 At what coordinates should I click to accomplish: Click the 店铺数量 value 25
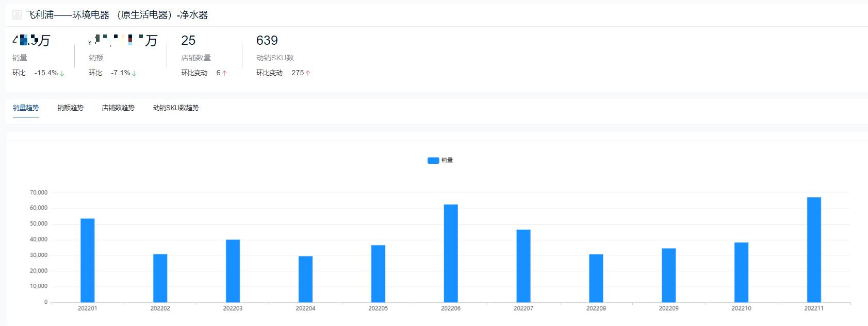[188, 40]
